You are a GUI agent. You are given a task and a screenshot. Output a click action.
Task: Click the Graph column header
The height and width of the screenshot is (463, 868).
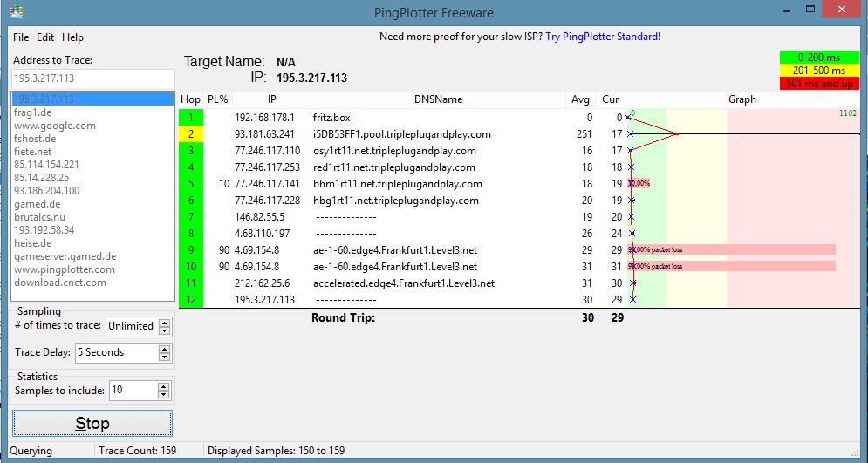pos(742,99)
